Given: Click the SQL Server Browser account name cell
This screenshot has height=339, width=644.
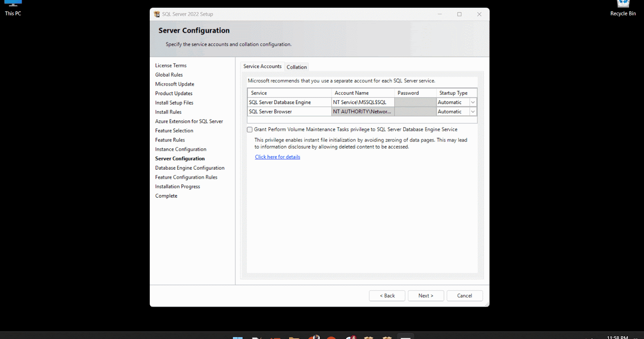Looking at the screenshot, I should coord(363,112).
